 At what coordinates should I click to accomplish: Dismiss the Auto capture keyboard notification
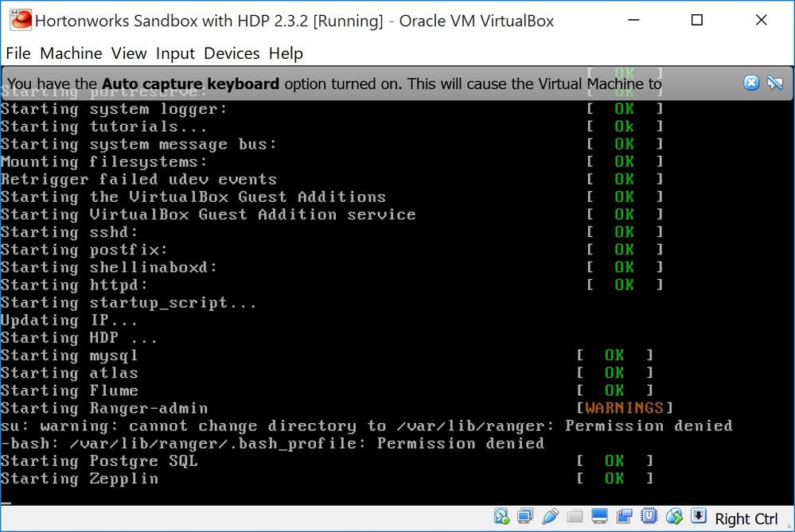751,83
